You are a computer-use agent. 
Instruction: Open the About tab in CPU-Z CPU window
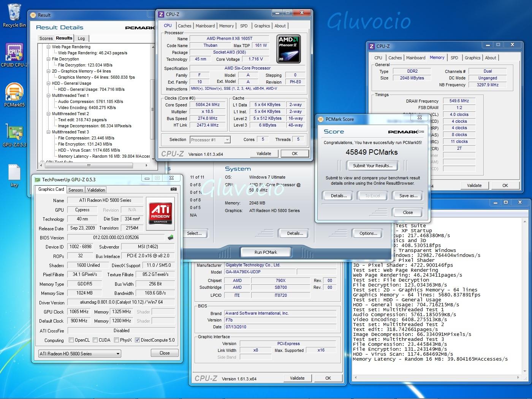click(280, 26)
